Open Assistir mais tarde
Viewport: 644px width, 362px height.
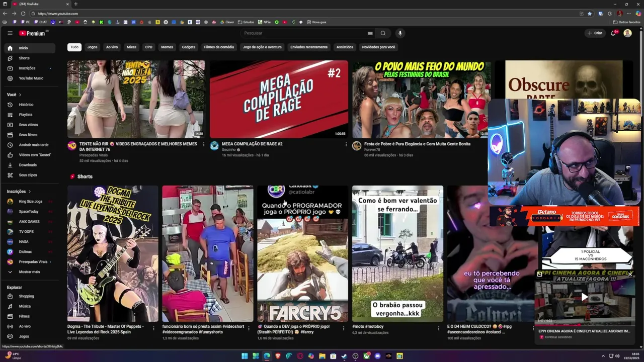click(30, 145)
